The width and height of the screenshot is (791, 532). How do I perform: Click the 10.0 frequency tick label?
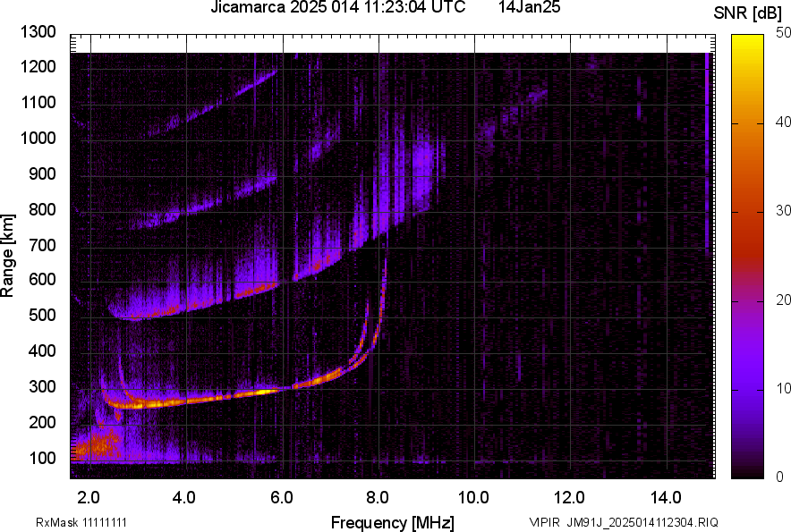point(473,498)
